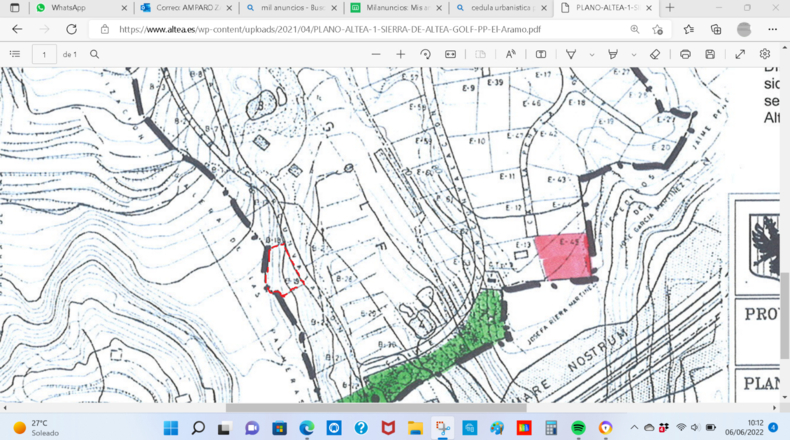Zoom out with the minus icon
Image resolution: width=790 pixels, height=440 pixels.
pyautogui.click(x=376, y=54)
